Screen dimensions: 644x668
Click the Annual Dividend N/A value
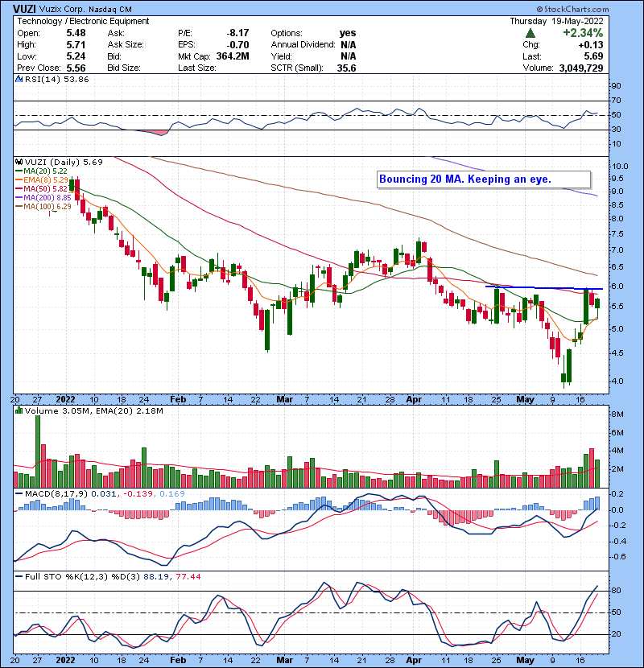349,45
